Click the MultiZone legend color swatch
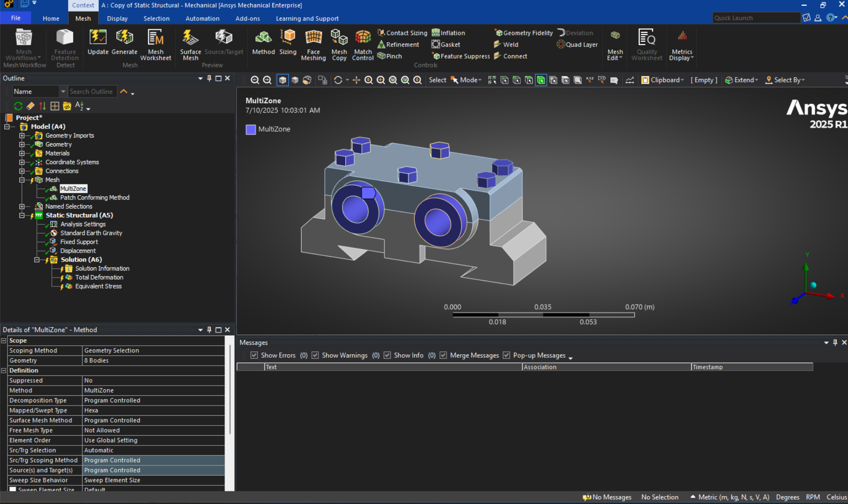Viewport: 848px width, 504px height. pos(251,129)
